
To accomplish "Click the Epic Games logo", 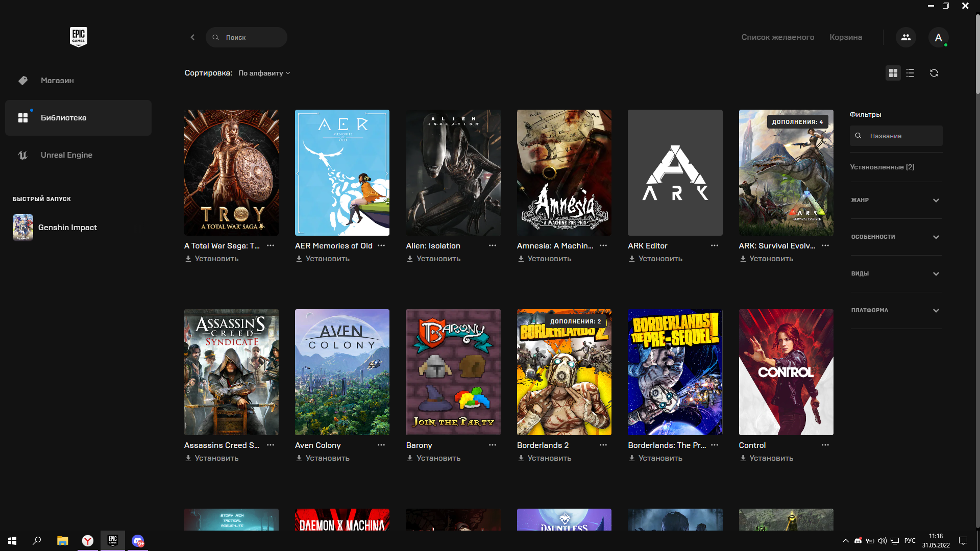I will (78, 37).
